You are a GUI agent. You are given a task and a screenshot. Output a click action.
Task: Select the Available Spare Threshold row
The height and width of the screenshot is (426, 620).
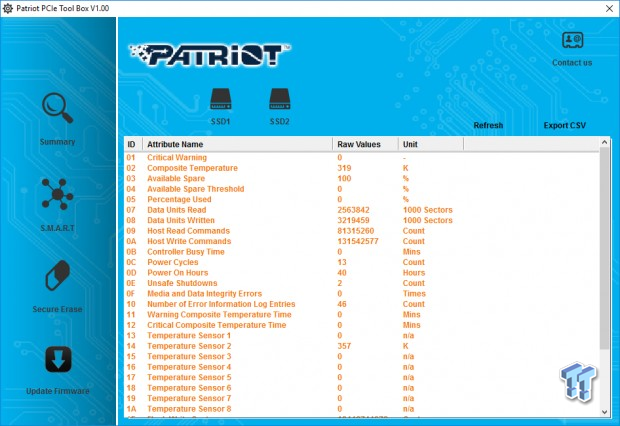(362, 189)
